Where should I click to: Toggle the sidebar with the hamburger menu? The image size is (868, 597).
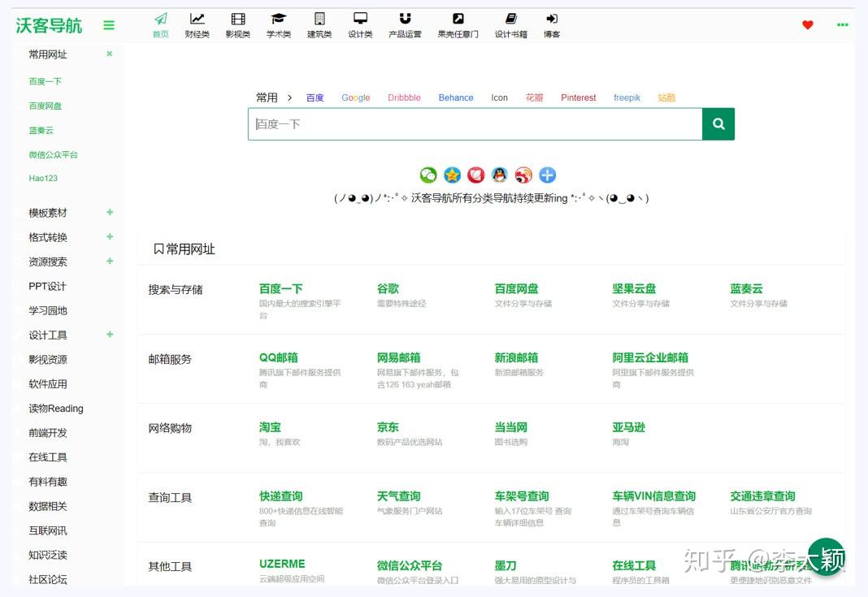109,24
